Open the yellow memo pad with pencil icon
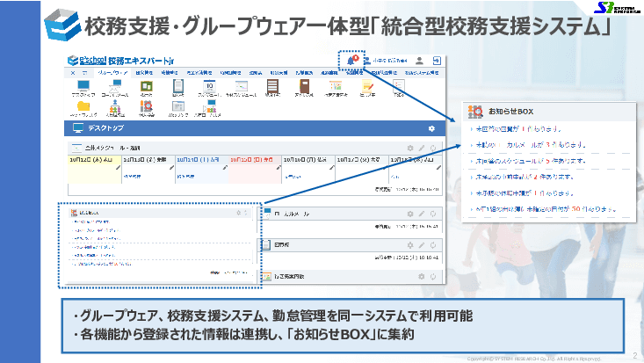Viewport: 644px width, 363px height. point(367,86)
